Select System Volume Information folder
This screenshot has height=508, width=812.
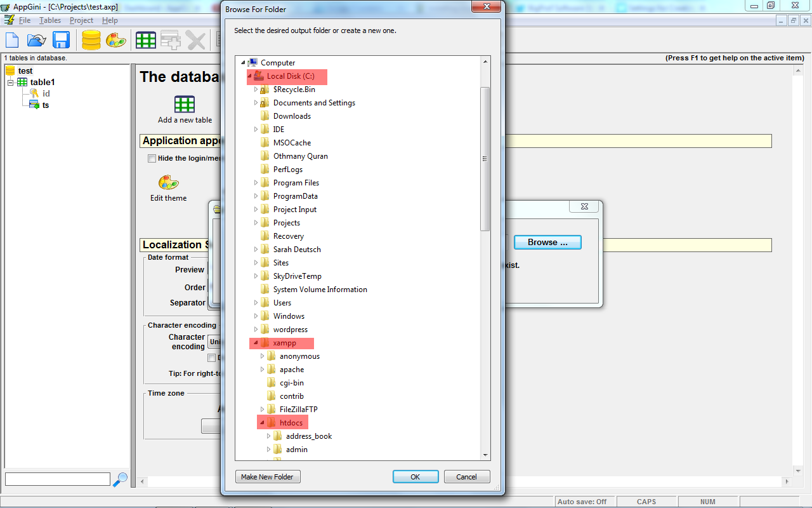click(x=320, y=290)
